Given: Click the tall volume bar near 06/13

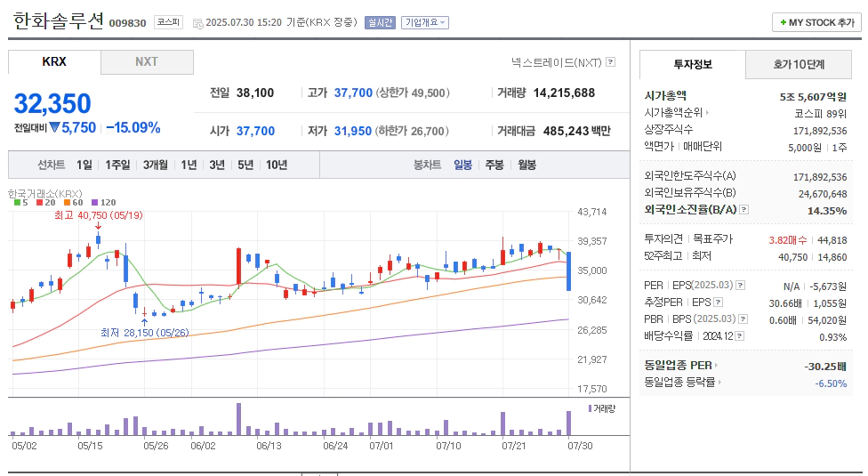Looking at the screenshot, I should [238, 419].
